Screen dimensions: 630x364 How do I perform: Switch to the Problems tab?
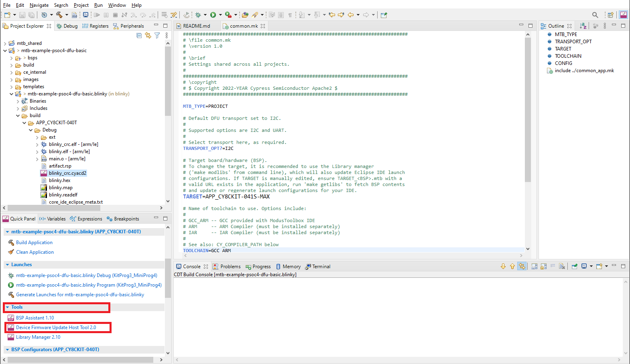tap(226, 267)
